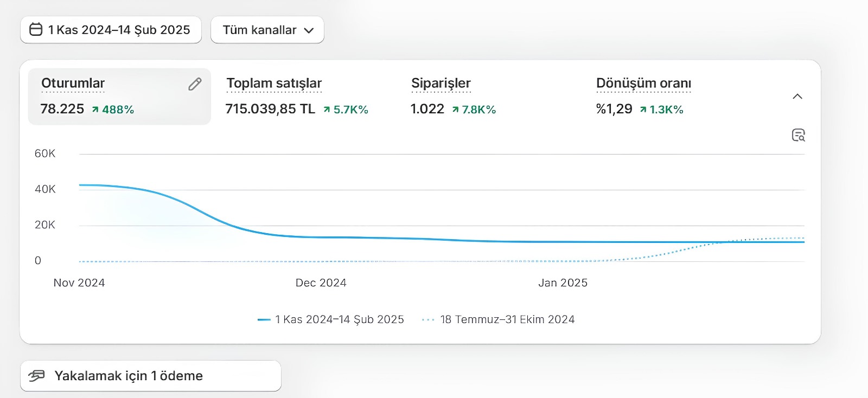Click the trend arrow beside 7.8K%
This screenshot has width=868, height=398.
point(455,110)
